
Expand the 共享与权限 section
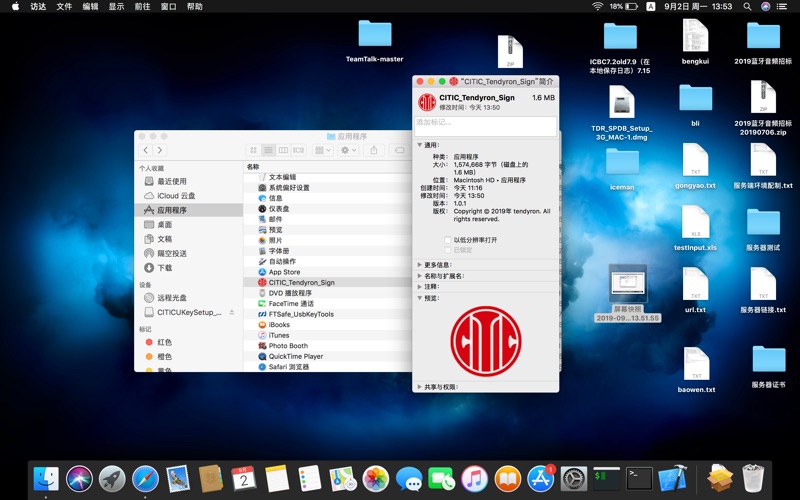pos(420,386)
